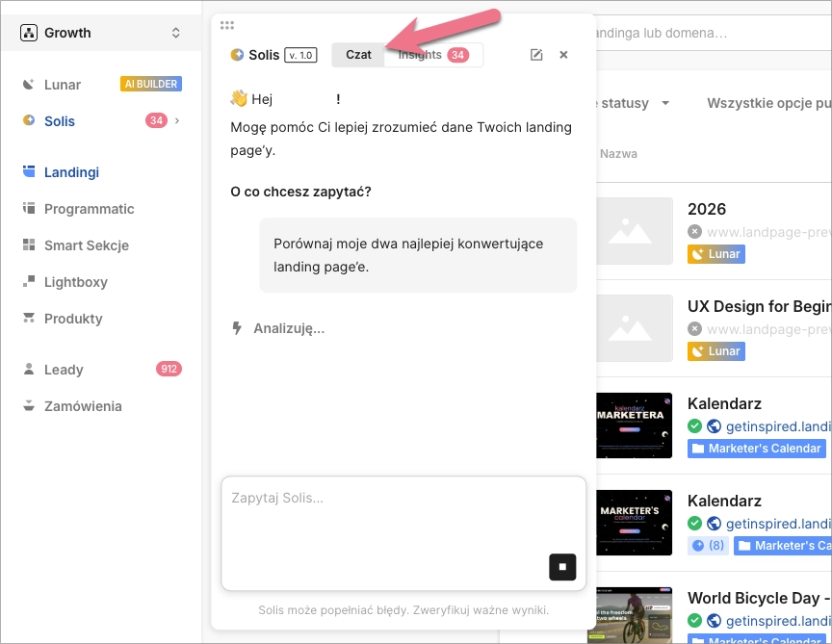Close the Solis panel

pos(563,55)
